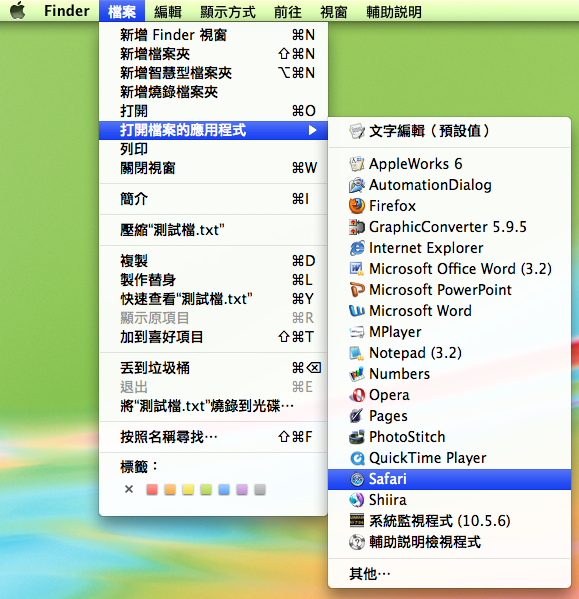Click the Opera icon
Screen dimensions: 579x599
click(x=357, y=395)
